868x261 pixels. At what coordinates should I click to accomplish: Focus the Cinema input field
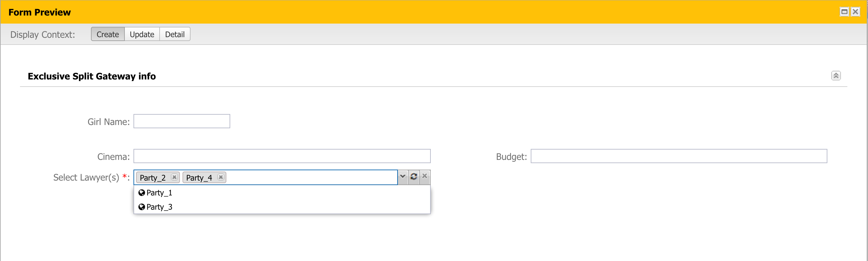pyautogui.click(x=282, y=156)
